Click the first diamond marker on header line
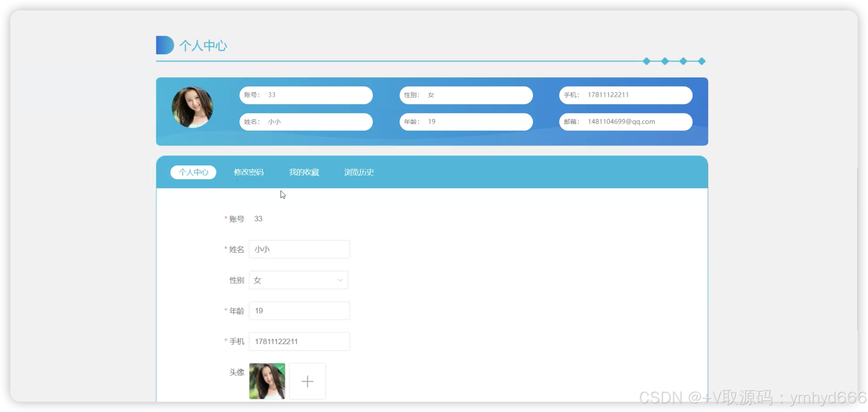 pyautogui.click(x=646, y=61)
